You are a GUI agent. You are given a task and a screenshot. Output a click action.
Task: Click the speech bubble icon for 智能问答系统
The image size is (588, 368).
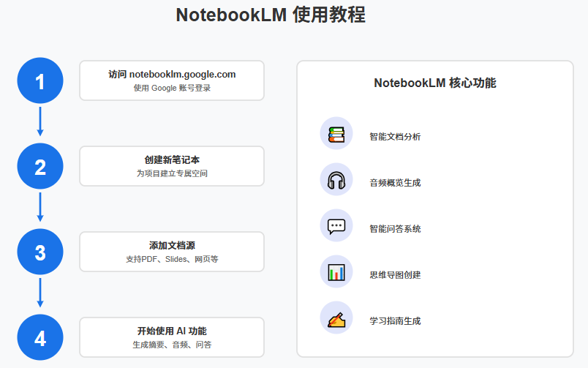tap(336, 227)
